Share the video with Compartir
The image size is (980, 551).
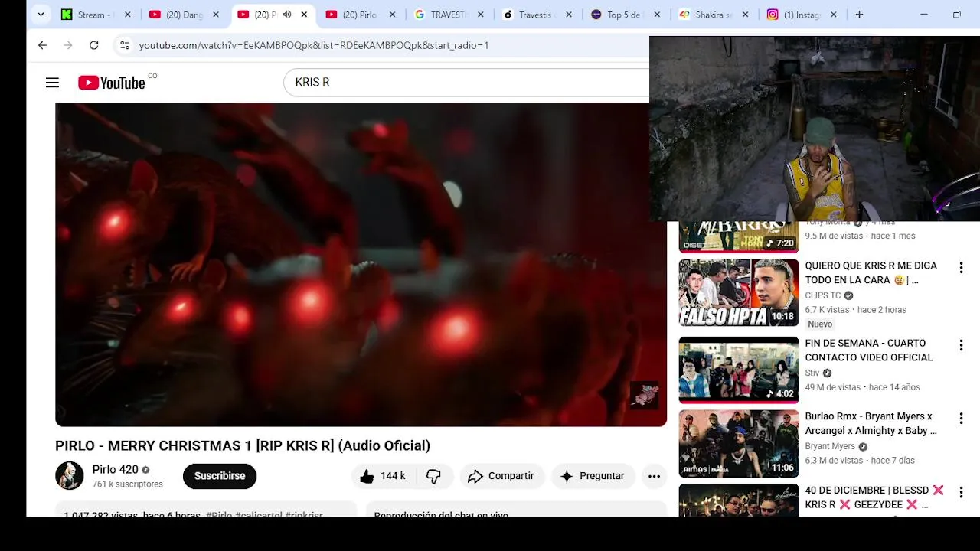tap(501, 476)
